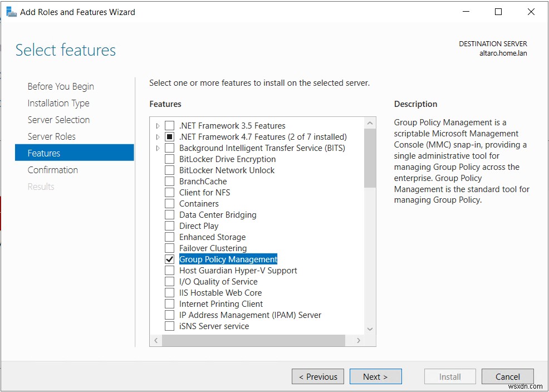Uncheck Group Policy Management
The image size is (549, 392).
(169, 259)
